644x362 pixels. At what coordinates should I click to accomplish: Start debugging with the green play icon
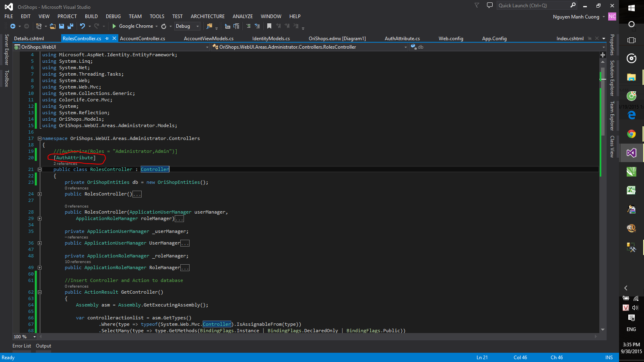pos(114,26)
